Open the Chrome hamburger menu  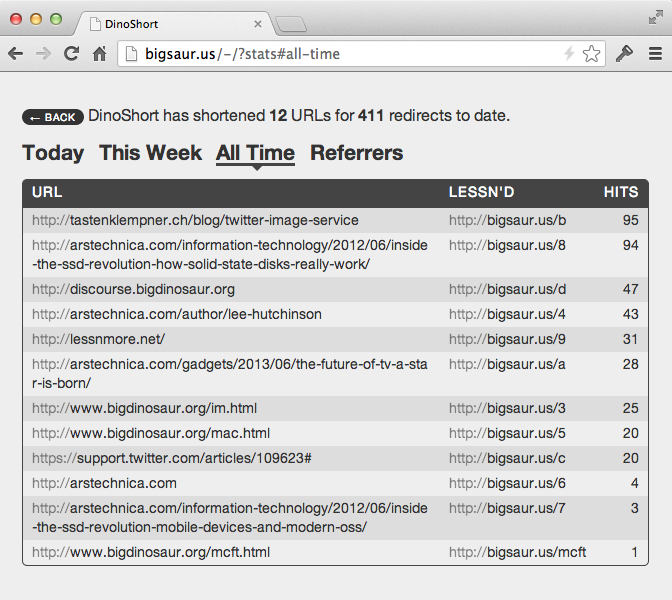pyautogui.click(x=654, y=54)
